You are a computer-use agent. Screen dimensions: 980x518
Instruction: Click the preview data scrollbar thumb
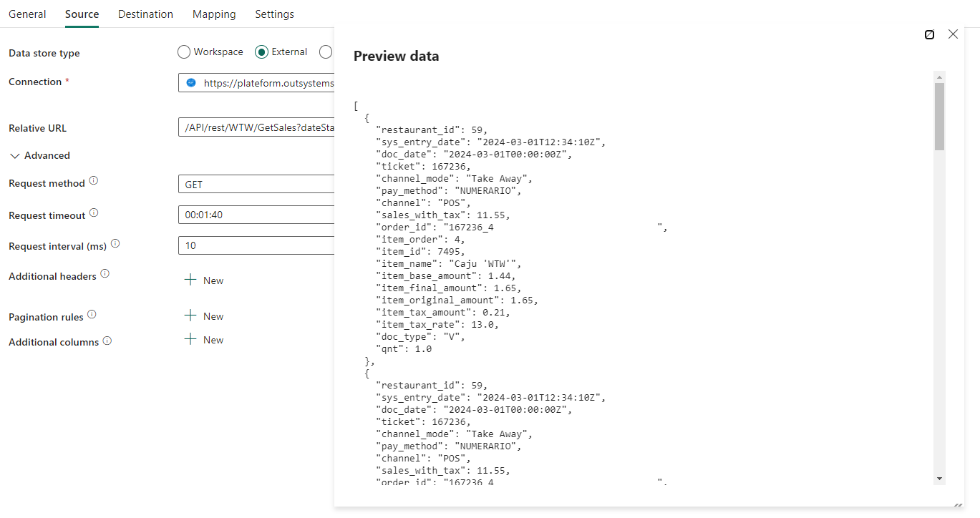(939, 117)
